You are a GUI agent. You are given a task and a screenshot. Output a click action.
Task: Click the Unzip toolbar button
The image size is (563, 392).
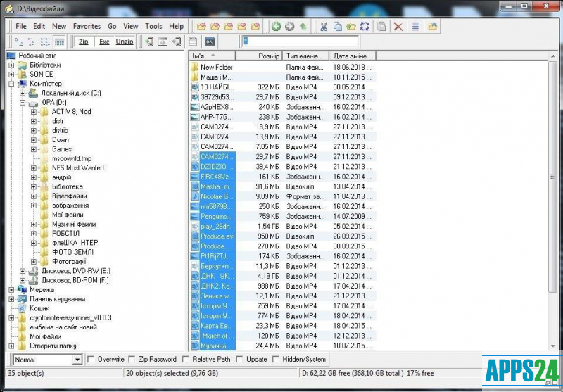125,42
